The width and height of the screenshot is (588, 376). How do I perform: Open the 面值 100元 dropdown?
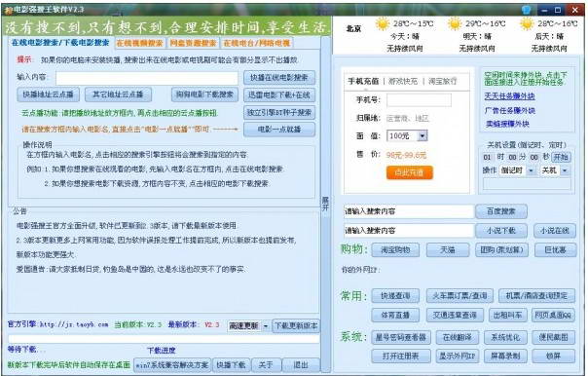pyautogui.click(x=407, y=135)
